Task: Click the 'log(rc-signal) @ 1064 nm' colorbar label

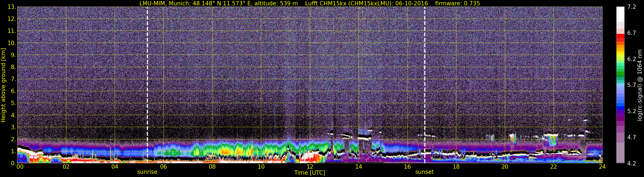Action: coord(640,85)
